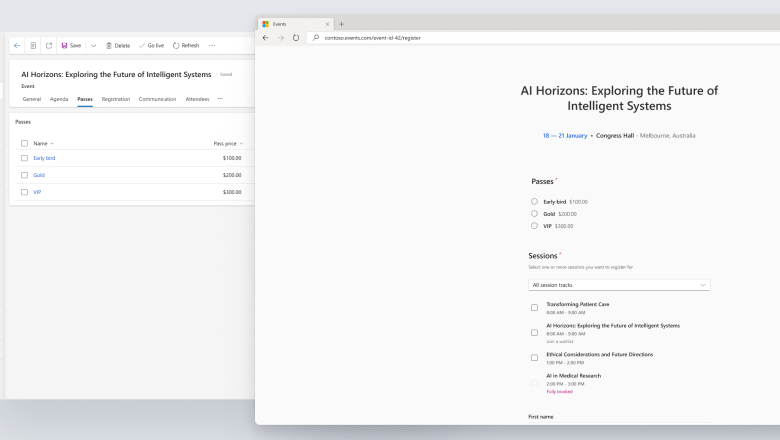Select the Early bird pass radio button
Screen dimensions: 780x440
(534, 201)
